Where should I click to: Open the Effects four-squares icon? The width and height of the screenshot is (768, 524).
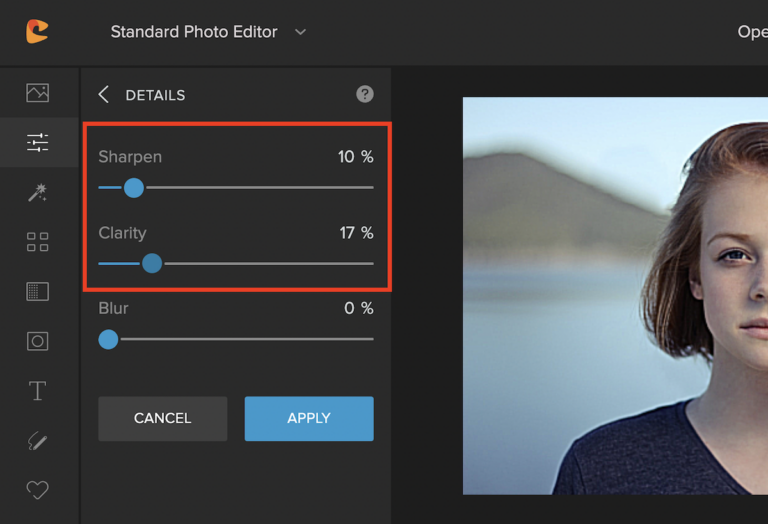click(38, 242)
